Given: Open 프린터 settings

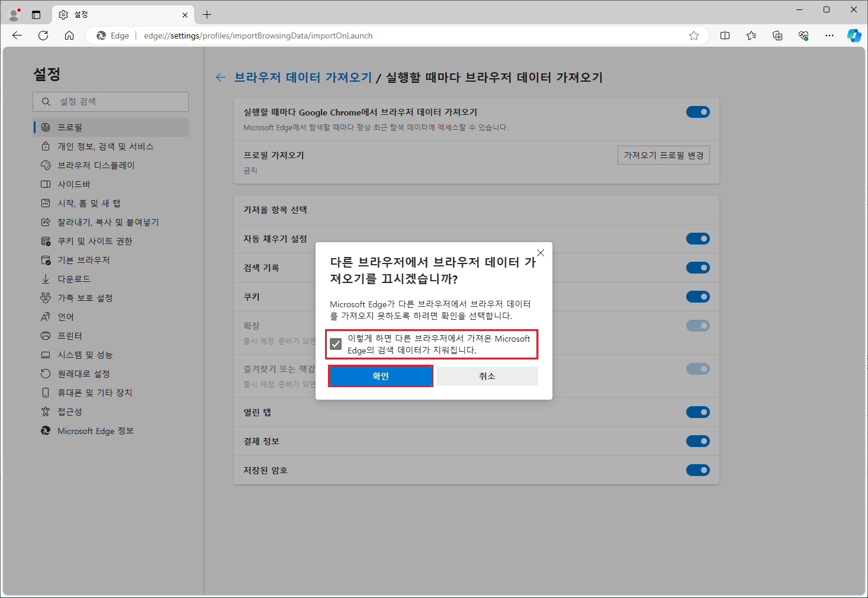Looking at the screenshot, I should tap(111, 336).
